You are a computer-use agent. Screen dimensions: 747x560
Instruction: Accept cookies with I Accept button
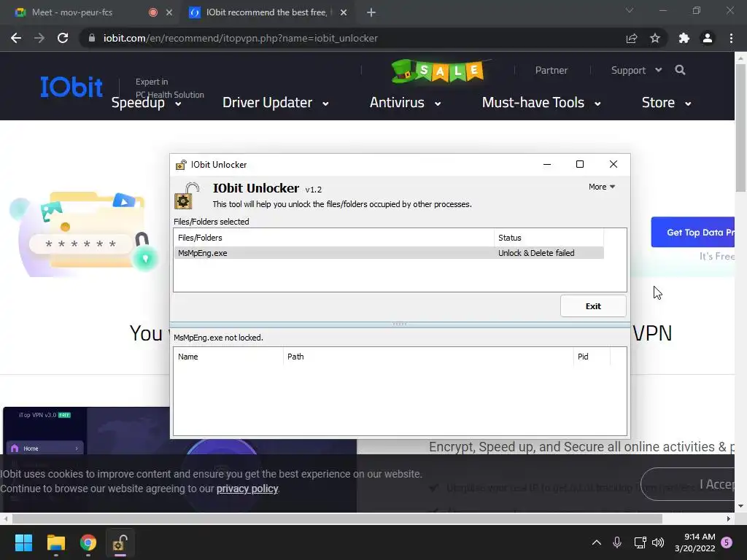click(x=687, y=484)
